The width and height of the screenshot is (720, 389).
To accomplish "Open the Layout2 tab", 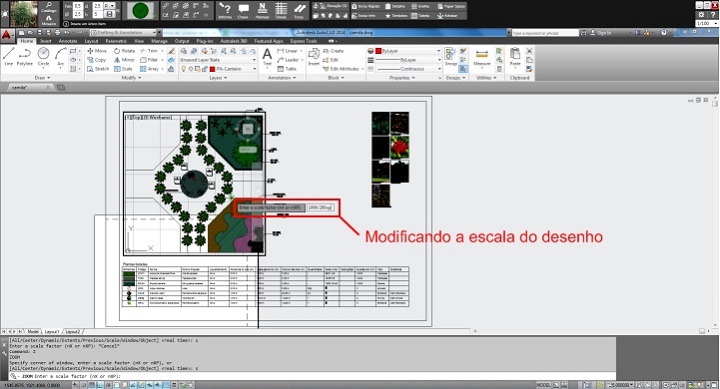I will click(x=72, y=331).
